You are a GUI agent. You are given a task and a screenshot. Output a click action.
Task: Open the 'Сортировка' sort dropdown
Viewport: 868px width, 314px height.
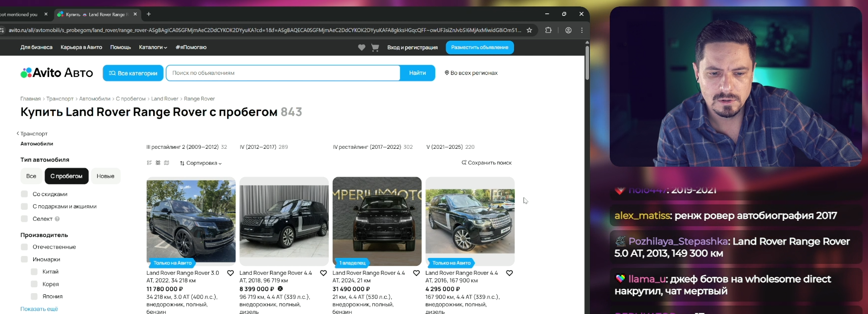click(201, 163)
